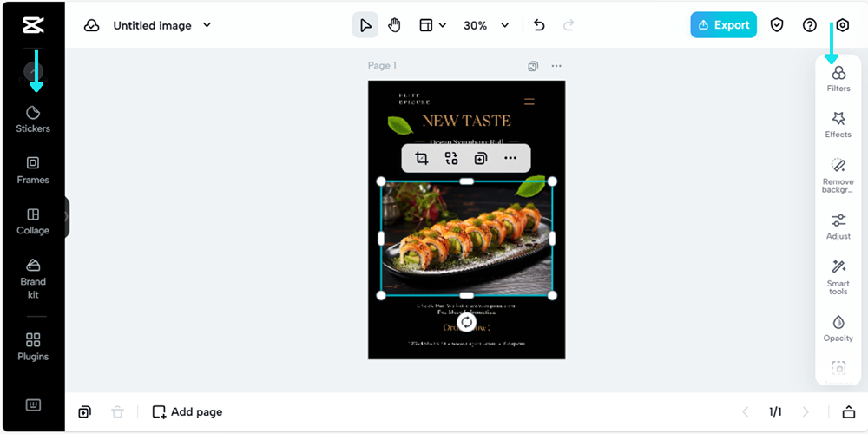Open keyboard shortcuts icon in sidebar

point(33,405)
